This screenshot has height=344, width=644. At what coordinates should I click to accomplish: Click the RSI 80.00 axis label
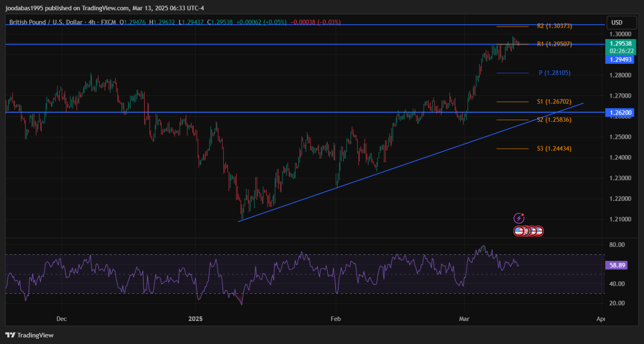pos(617,244)
